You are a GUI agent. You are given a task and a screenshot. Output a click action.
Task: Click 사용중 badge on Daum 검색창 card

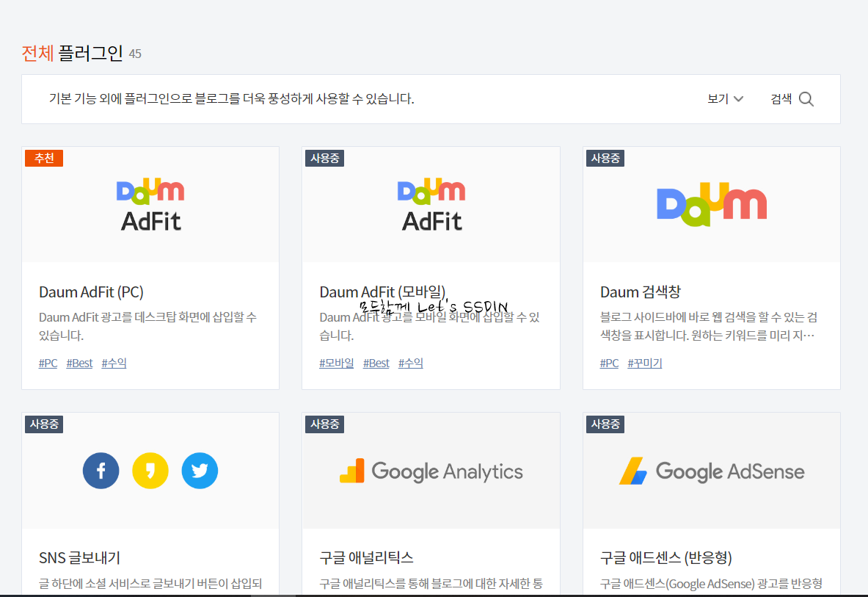[605, 159]
